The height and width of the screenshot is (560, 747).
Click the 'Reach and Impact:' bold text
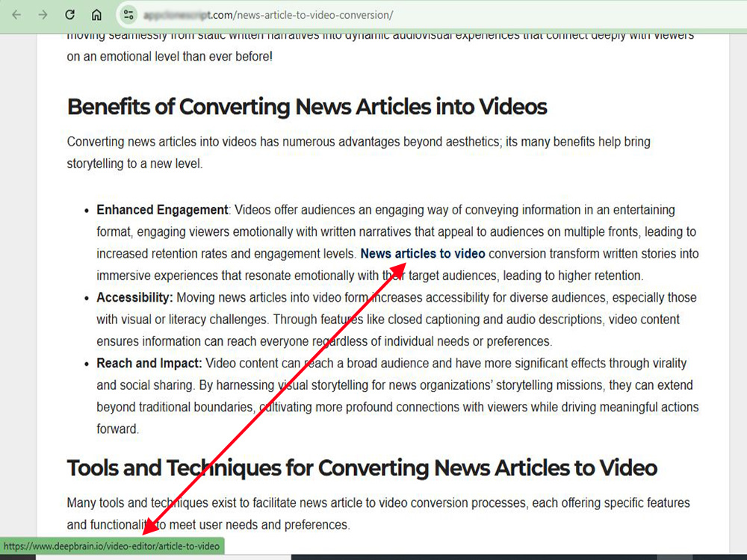(149, 363)
